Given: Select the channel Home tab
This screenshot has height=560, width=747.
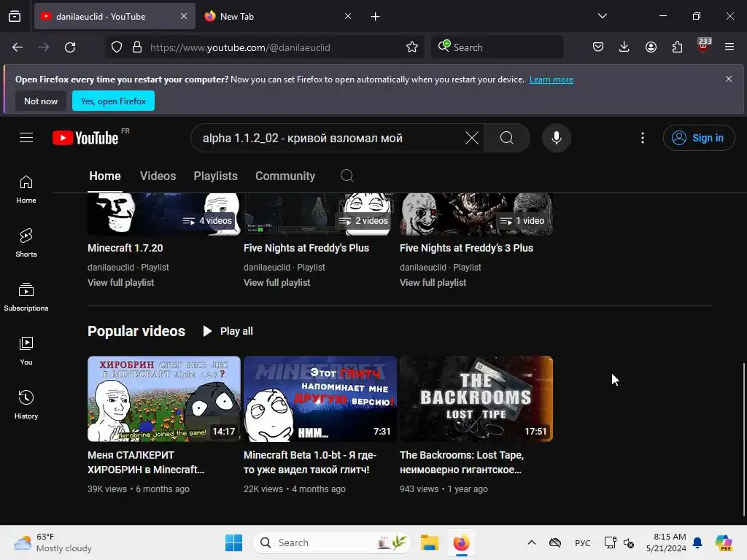Looking at the screenshot, I should [x=105, y=176].
